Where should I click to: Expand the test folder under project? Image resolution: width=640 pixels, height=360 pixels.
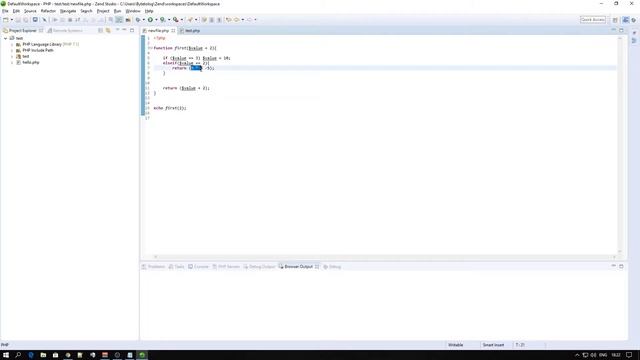tap(12, 56)
